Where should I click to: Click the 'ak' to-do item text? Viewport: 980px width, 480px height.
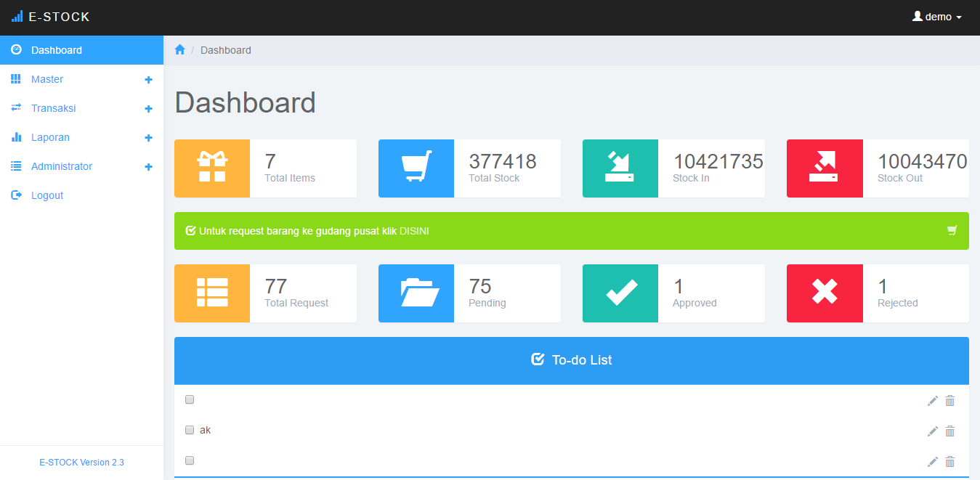point(205,430)
